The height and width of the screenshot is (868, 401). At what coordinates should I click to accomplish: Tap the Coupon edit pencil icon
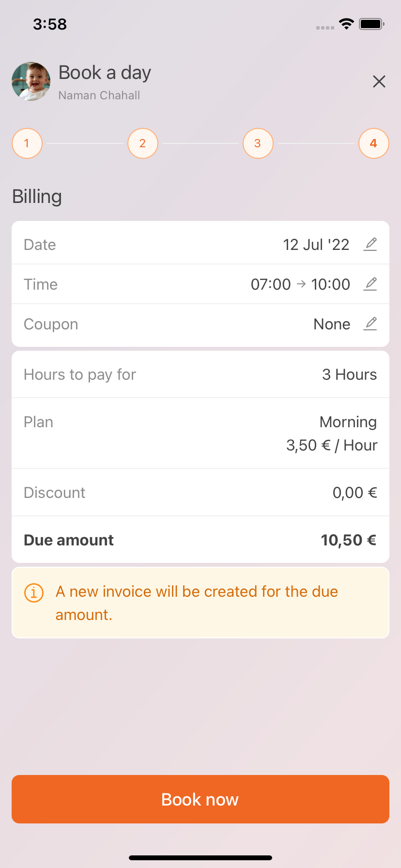click(x=370, y=324)
